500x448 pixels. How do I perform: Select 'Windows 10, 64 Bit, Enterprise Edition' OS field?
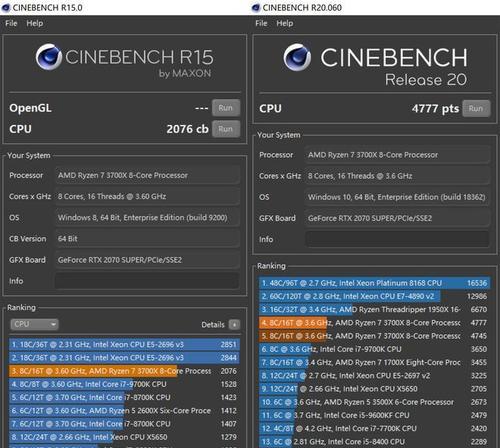click(397, 197)
